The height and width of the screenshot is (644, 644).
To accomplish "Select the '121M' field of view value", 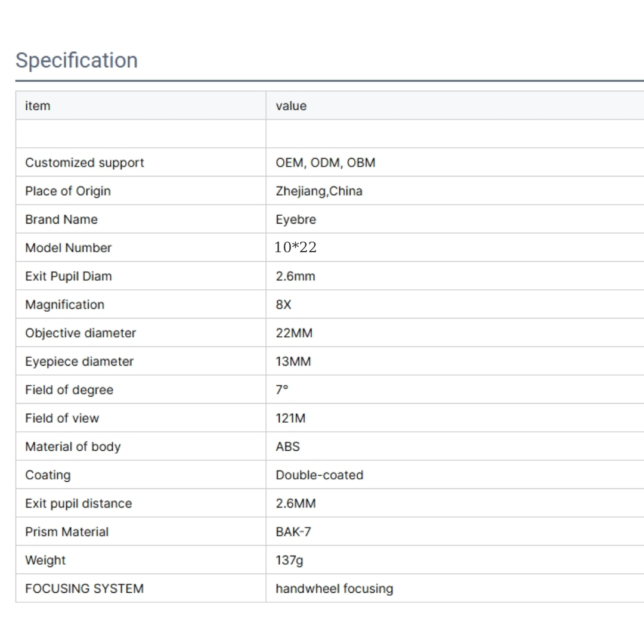I will click(290, 419).
